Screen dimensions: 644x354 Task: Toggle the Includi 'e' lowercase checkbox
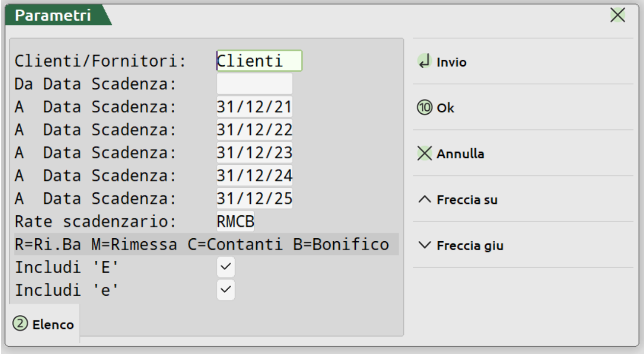coord(226,290)
